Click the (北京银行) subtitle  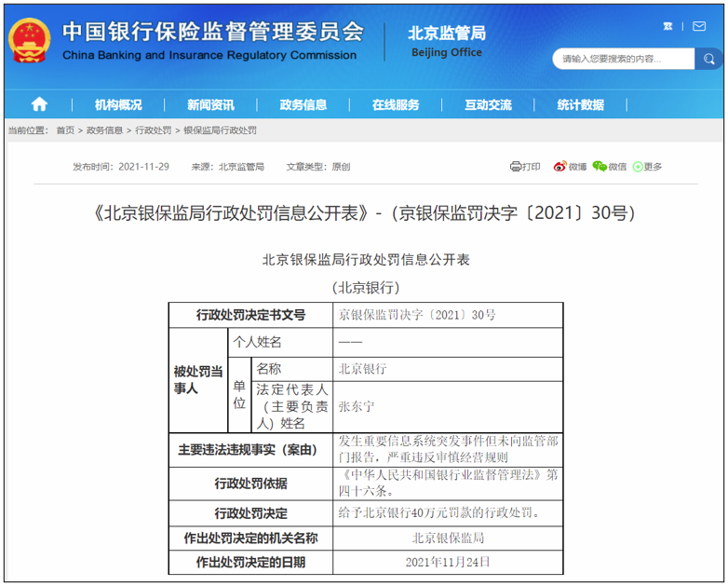click(x=366, y=288)
